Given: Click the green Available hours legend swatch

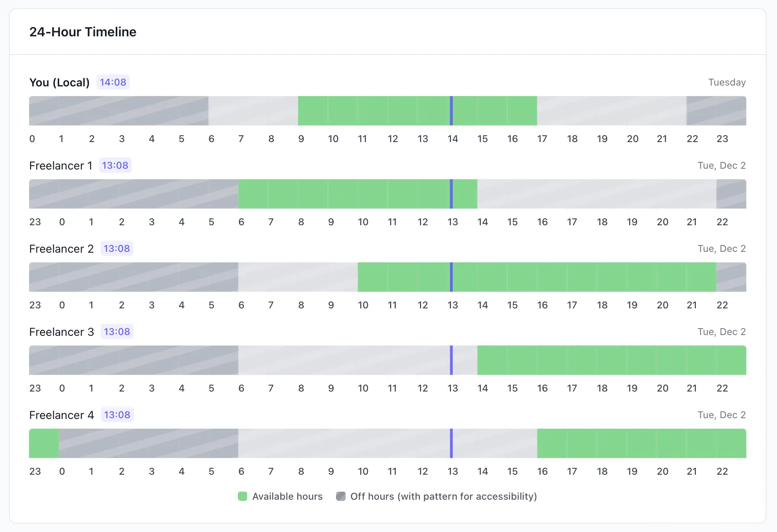Looking at the screenshot, I should 242,496.
